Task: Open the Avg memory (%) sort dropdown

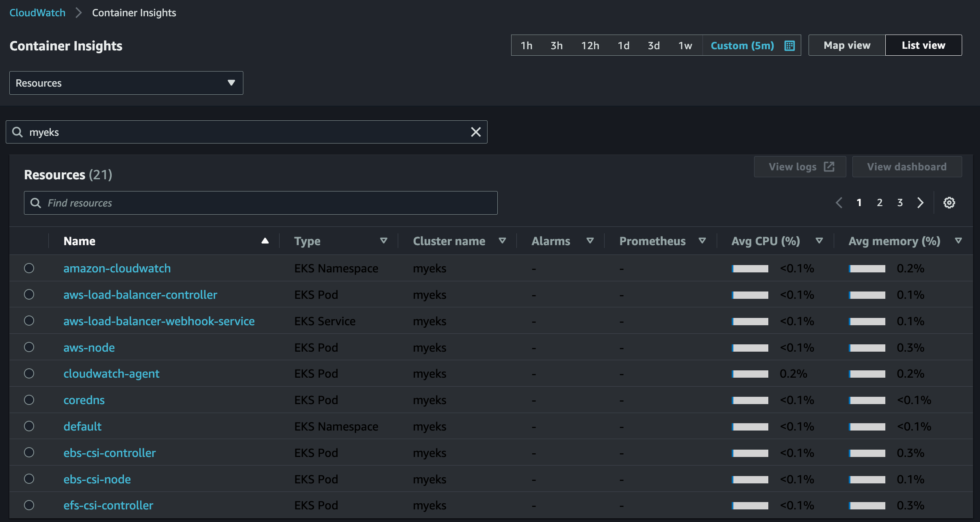Action: (x=958, y=241)
